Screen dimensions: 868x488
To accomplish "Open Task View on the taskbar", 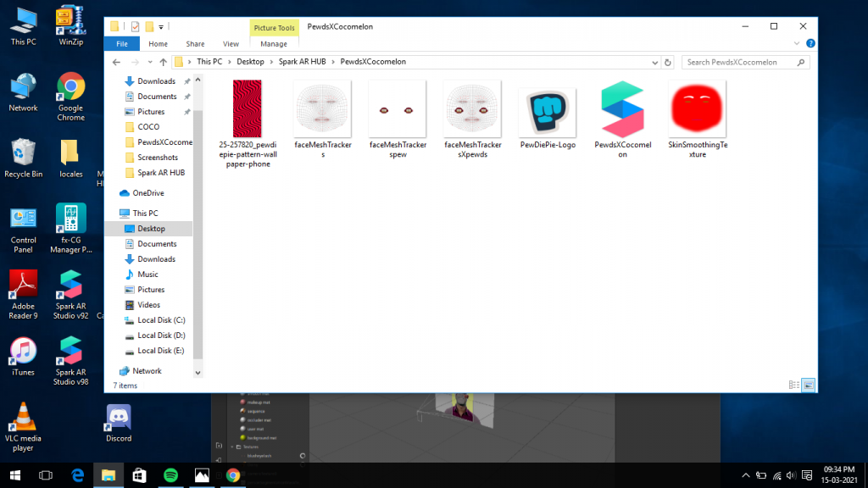I will (46, 475).
